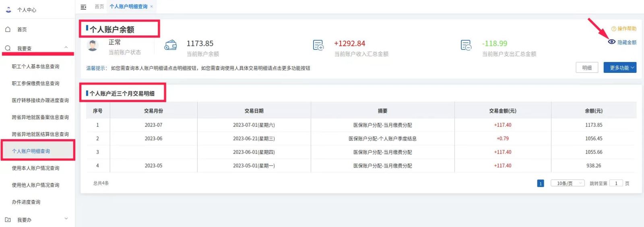This screenshot has height=227, width=644.
Task: Click the expenditure total document icon
Action: [466, 45]
